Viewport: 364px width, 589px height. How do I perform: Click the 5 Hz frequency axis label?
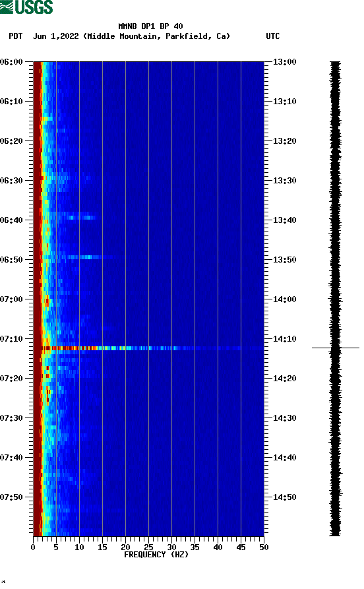click(56, 547)
